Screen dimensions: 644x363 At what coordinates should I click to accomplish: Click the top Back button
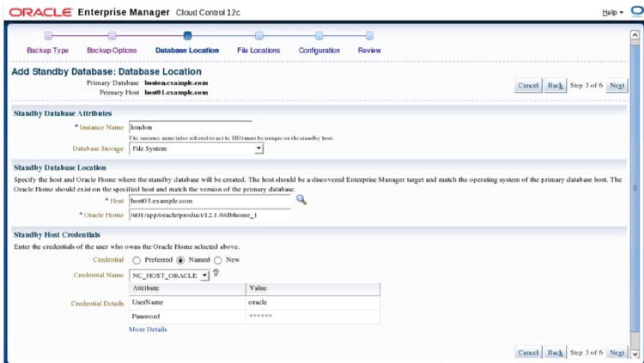[x=556, y=86]
